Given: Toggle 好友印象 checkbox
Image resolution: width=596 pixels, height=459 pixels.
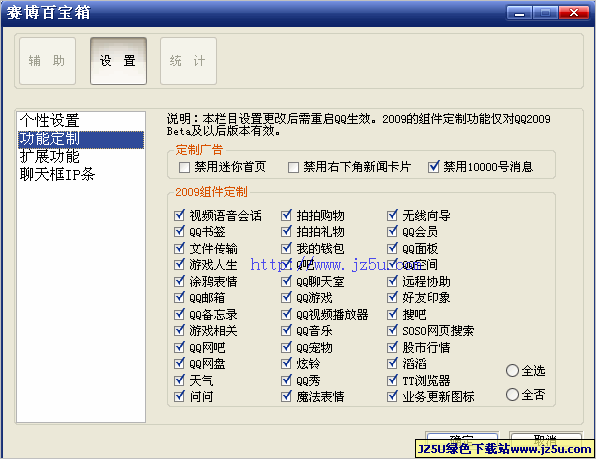Looking at the screenshot, I should [x=392, y=298].
